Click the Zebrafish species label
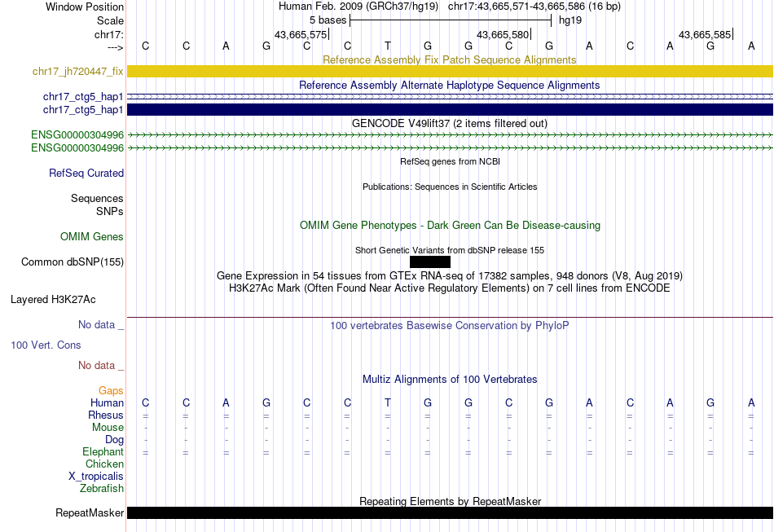774x532 pixels. pyautogui.click(x=102, y=488)
